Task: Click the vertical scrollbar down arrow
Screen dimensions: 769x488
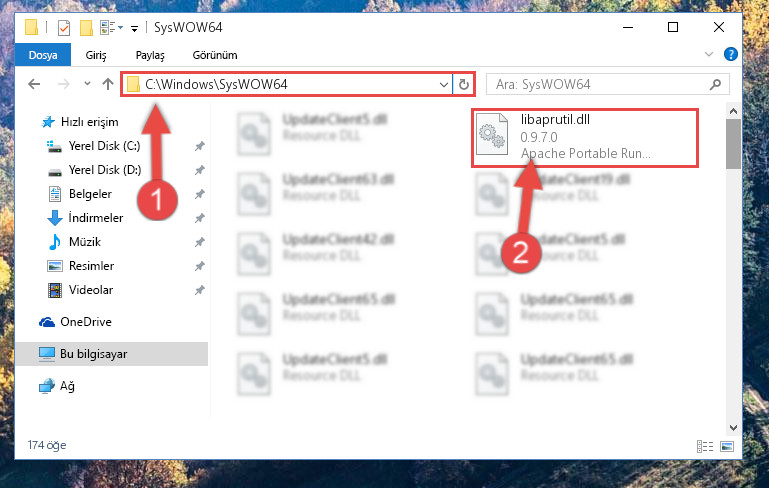Action: click(733, 427)
